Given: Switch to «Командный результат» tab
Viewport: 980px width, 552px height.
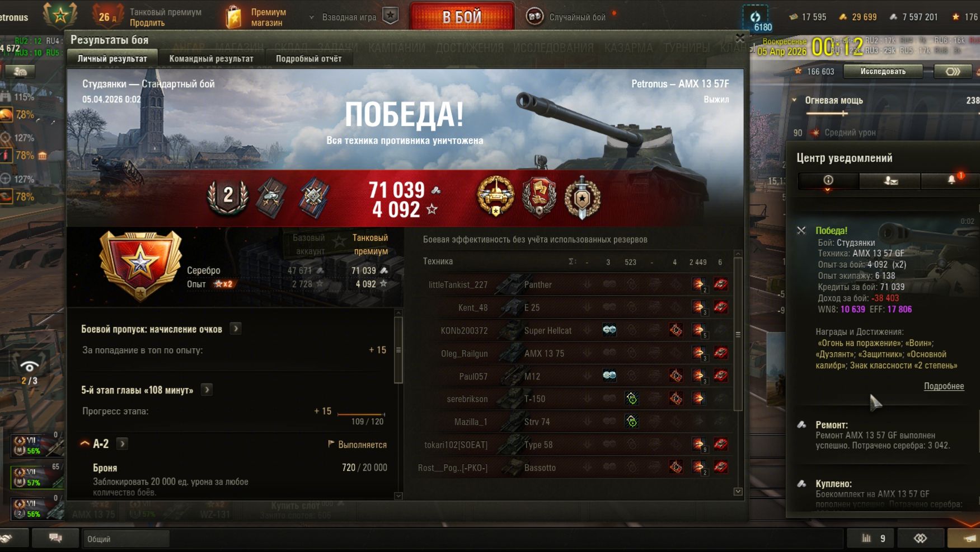Looking at the screenshot, I should [x=211, y=58].
